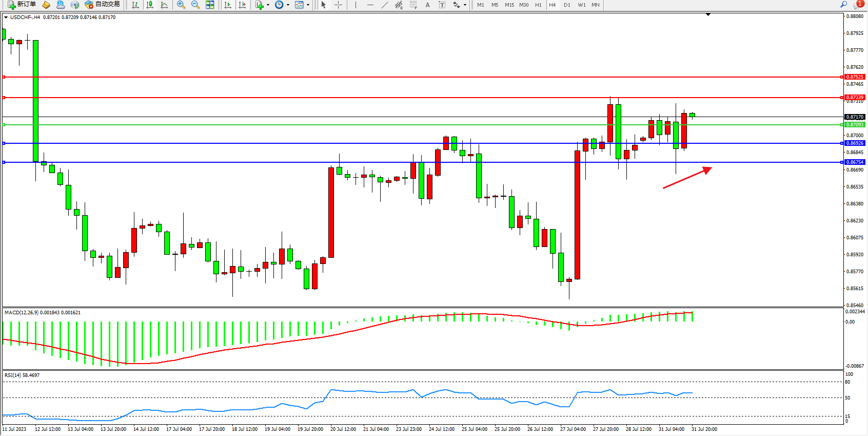Screen dimensions: 868x436
Task: Toggle 自动交易 auto trading
Action: point(102,5)
